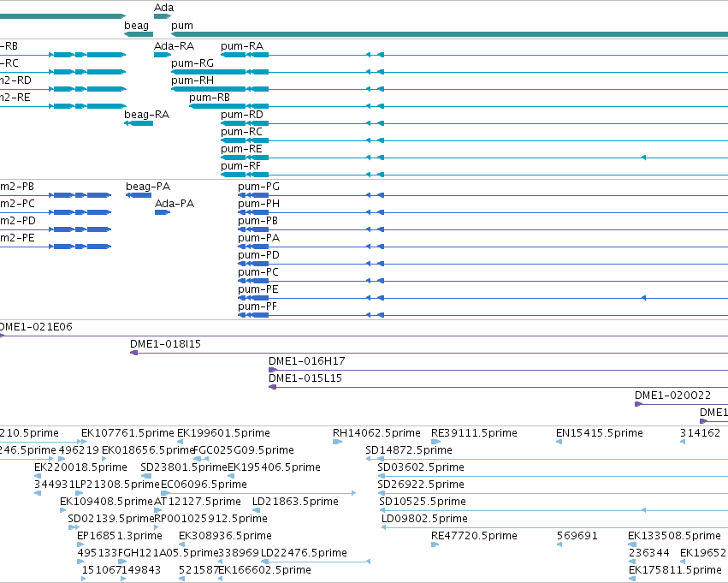The height and width of the screenshot is (583, 728).
Task: Select the Ada-RA transcript label
Action: (x=175, y=46)
